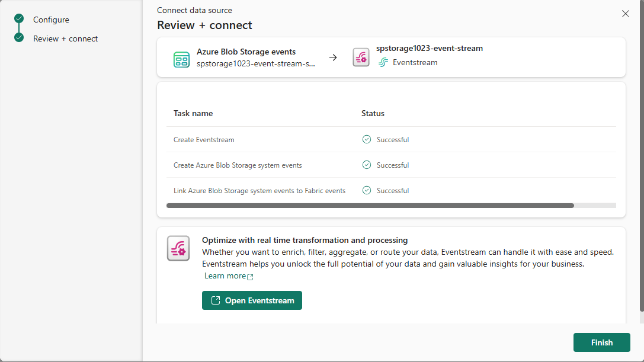The image size is (644, 362).
Task: Click the Configure step green checkmark
Action: point(19,19)
